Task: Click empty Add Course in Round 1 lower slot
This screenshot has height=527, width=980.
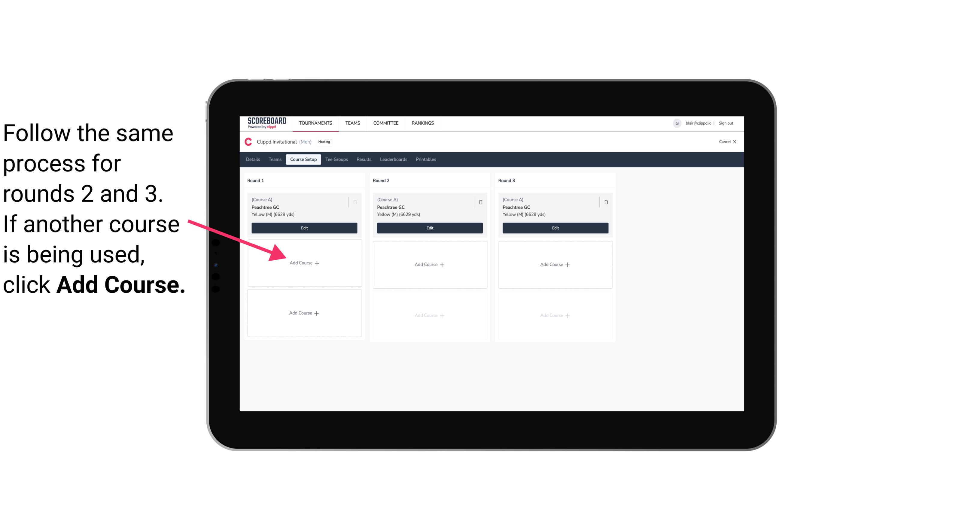Action: point(304,313)
